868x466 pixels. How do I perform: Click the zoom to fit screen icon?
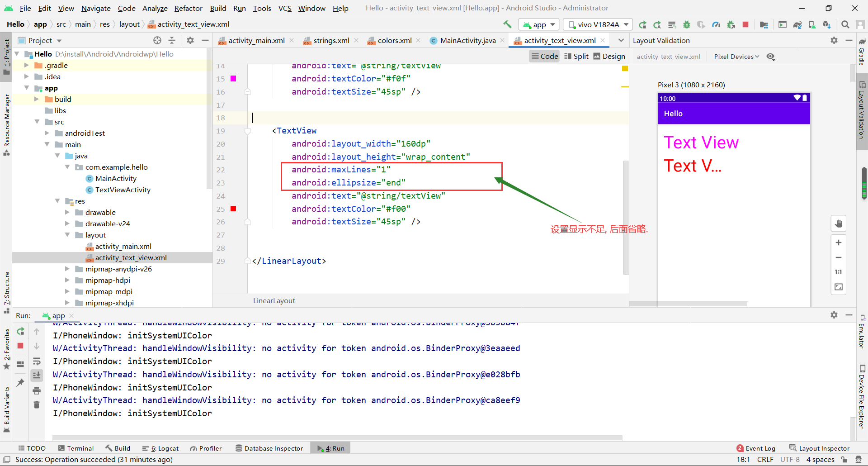coord(839,287)
